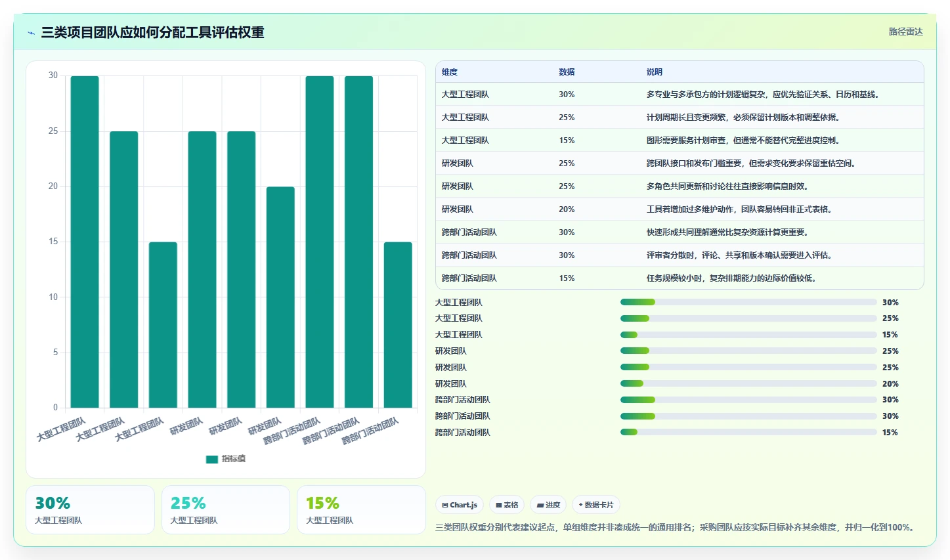
Task: Select row describing 多角色共同更新和讨论
Action: tap(680, 186)
